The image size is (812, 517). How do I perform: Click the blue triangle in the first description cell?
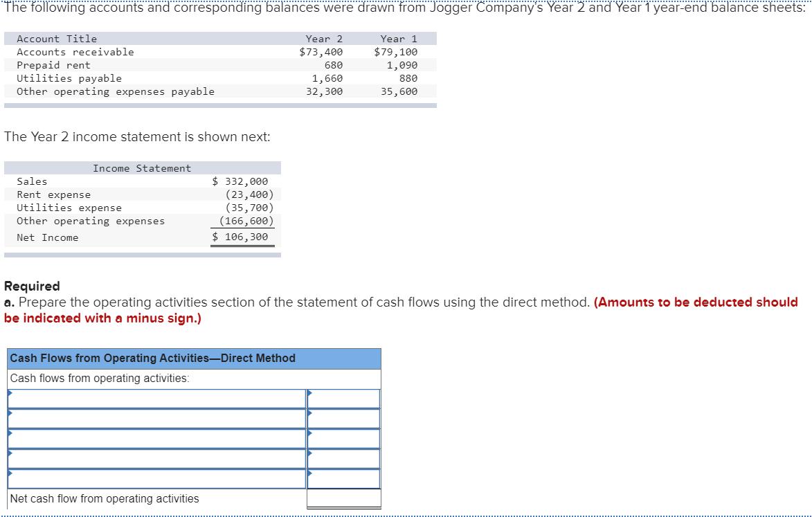10,394
